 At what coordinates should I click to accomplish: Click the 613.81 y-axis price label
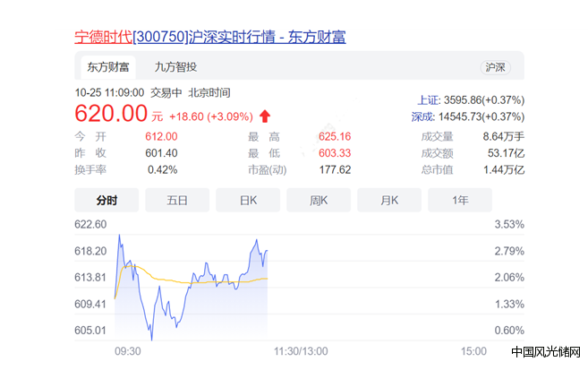click(x=90, y=278)
